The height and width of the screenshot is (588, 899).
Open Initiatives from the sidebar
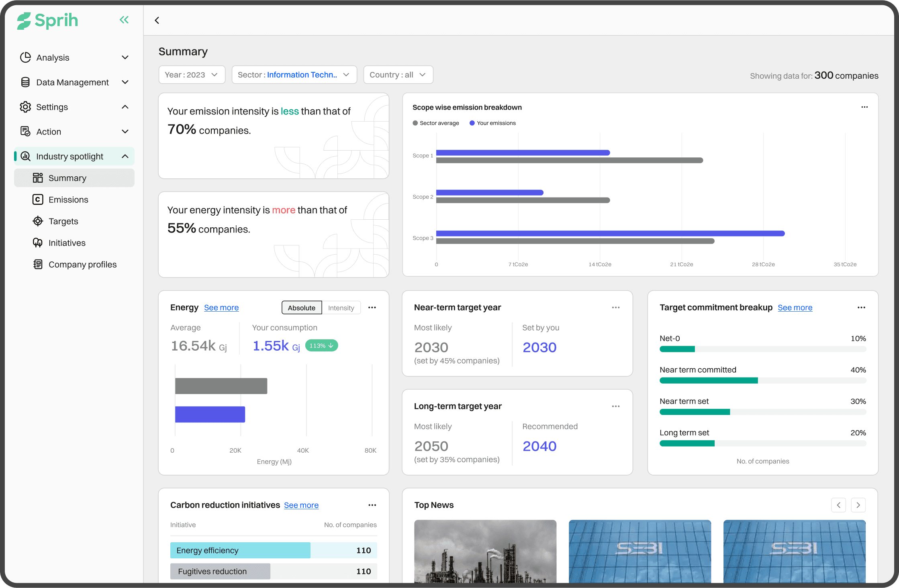[x=67, y=243]
